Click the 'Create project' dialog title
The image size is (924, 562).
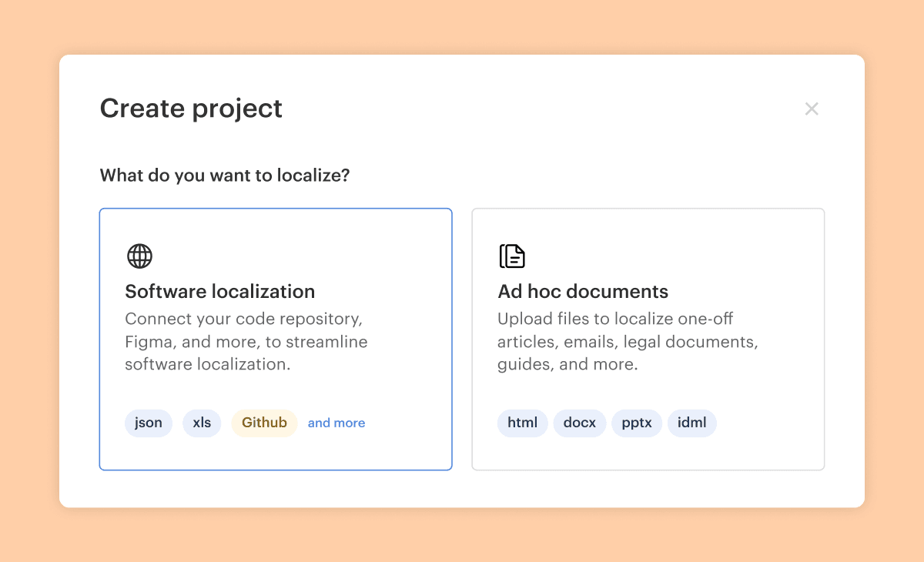191,109
